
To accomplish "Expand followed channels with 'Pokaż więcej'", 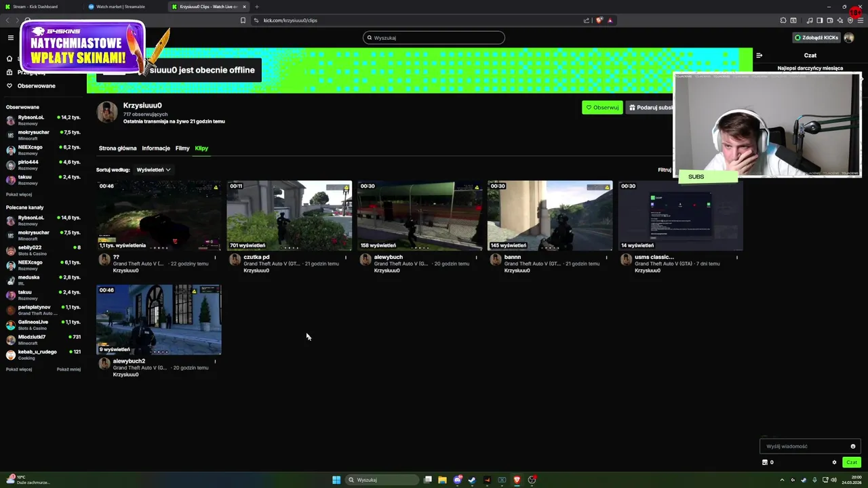I will pos(19,194).
